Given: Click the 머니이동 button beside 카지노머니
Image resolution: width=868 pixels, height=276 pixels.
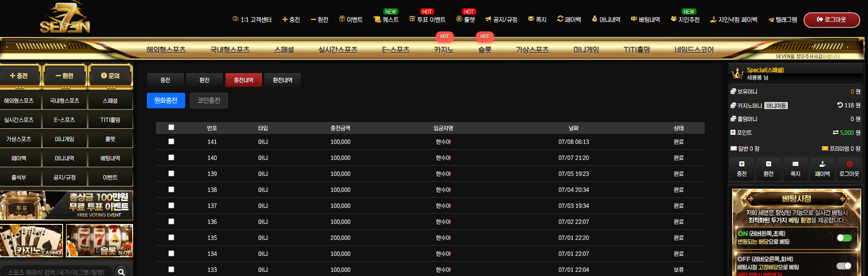Looking at the screenshot, I should 776,106.
